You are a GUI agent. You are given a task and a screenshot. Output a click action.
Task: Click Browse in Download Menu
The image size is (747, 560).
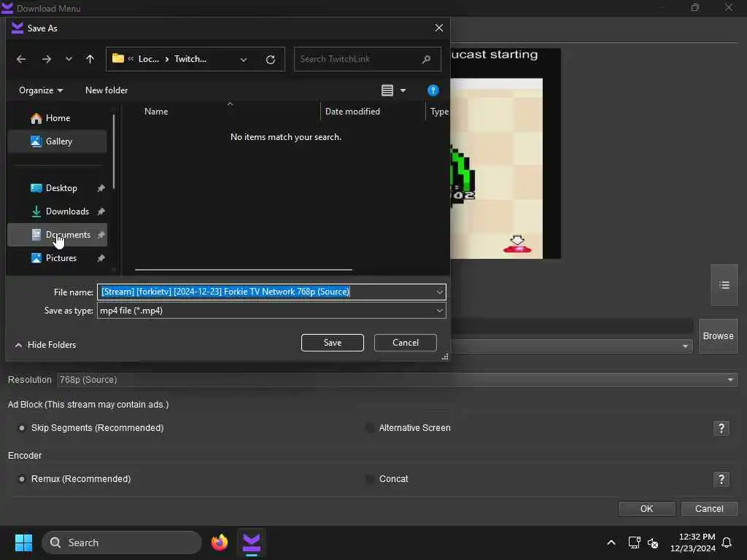tap(718, 336)
